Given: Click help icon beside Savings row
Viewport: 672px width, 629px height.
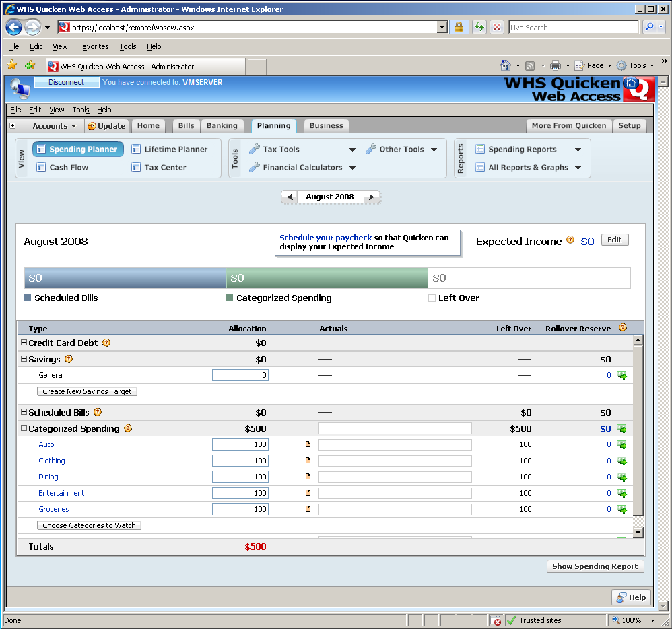Looking at the screenshot, I should coord(69,359).
